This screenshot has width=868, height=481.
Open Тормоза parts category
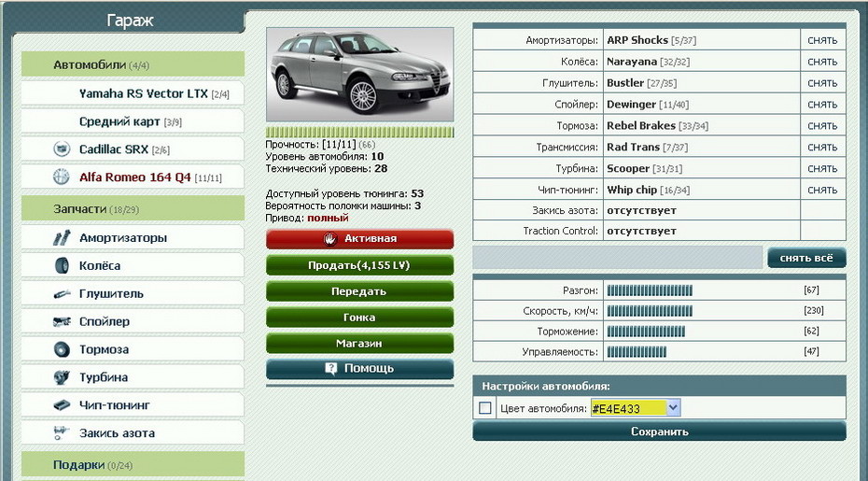[x=133, y=349]
